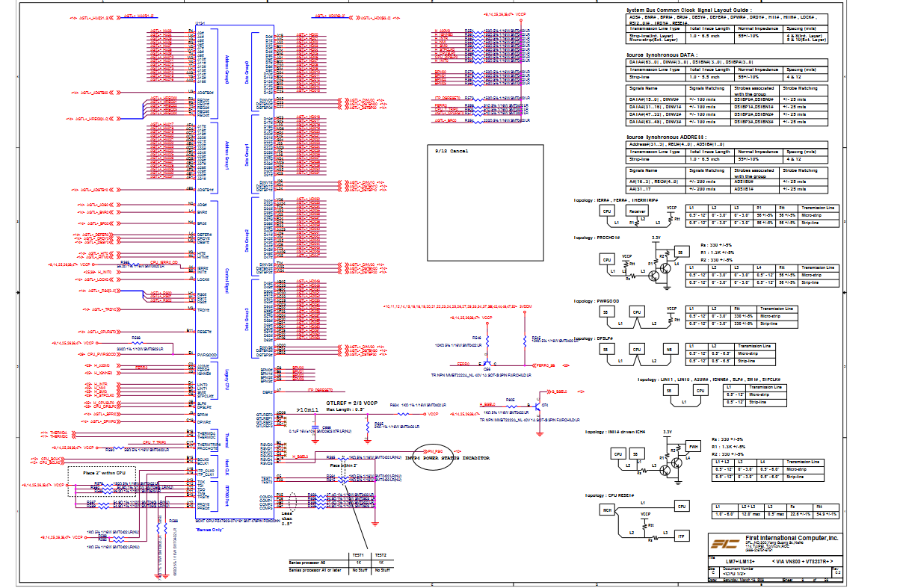Image resolution: width=903 pixels, height=588 pixels.
Task: Click the "Banias processor A0" table row
Action: 340,563
